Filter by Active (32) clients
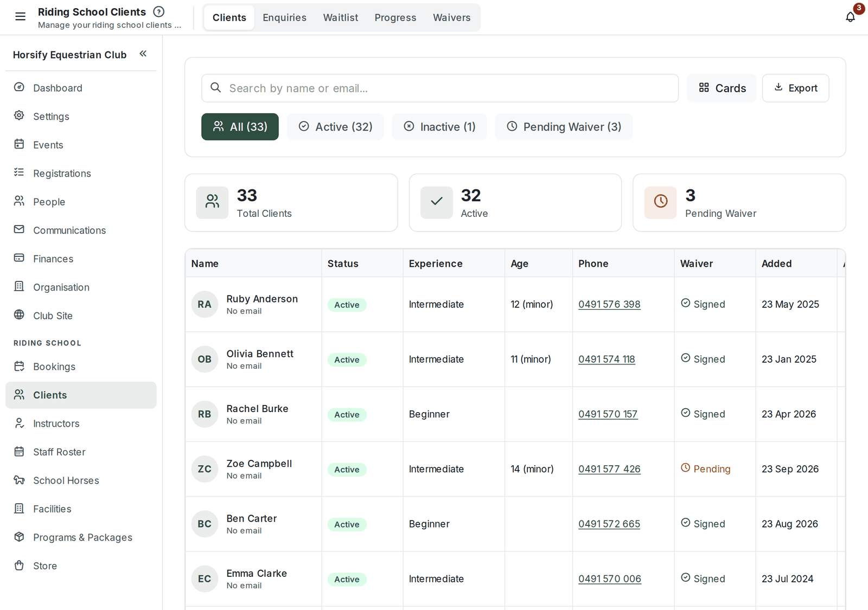This screenshot has height=610, width=868. 335,127
